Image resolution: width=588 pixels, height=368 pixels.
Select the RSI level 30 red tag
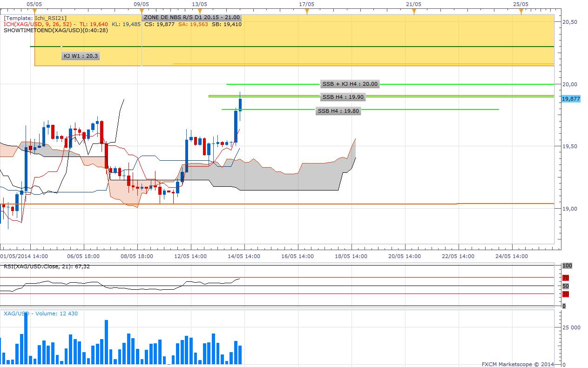tap(566, 294)
